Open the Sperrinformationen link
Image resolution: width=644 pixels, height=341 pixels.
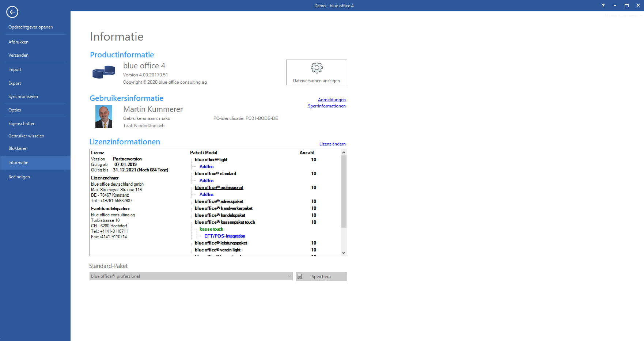pyautogui.click(x=326, y=106)
